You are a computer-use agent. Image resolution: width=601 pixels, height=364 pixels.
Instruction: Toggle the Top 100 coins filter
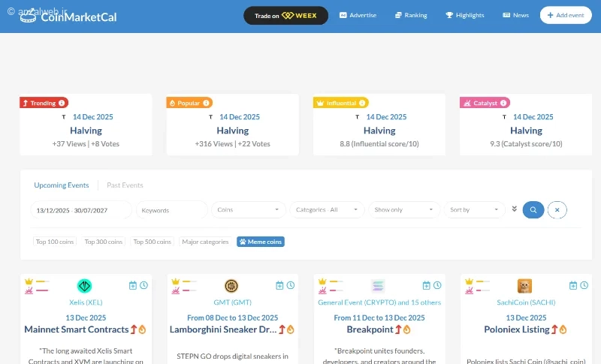point(55,242)
